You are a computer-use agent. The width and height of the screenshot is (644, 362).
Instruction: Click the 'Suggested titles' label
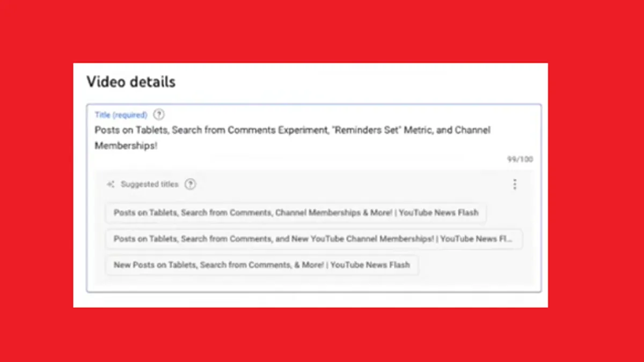(149, 184)
